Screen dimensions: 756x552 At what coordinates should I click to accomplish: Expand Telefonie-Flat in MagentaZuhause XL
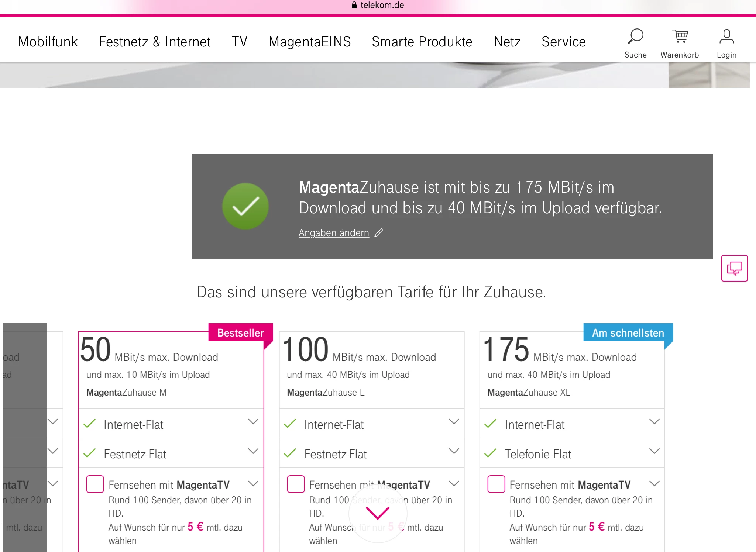654,451
